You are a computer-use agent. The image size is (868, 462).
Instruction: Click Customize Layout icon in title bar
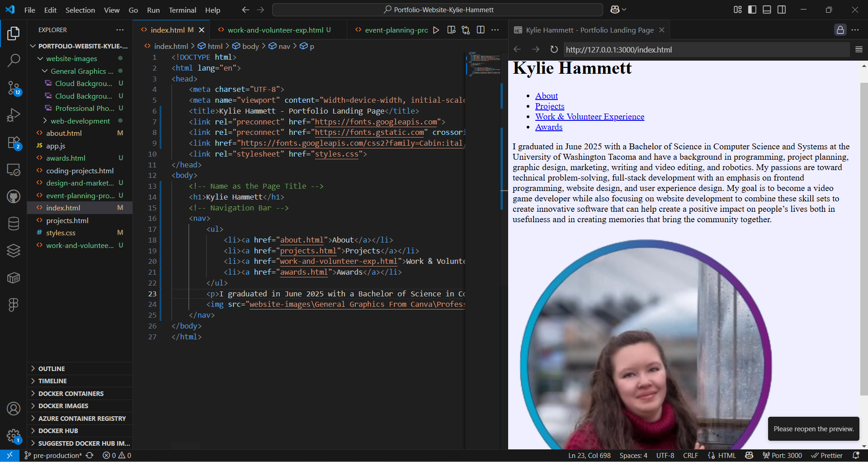click(738, 10)
